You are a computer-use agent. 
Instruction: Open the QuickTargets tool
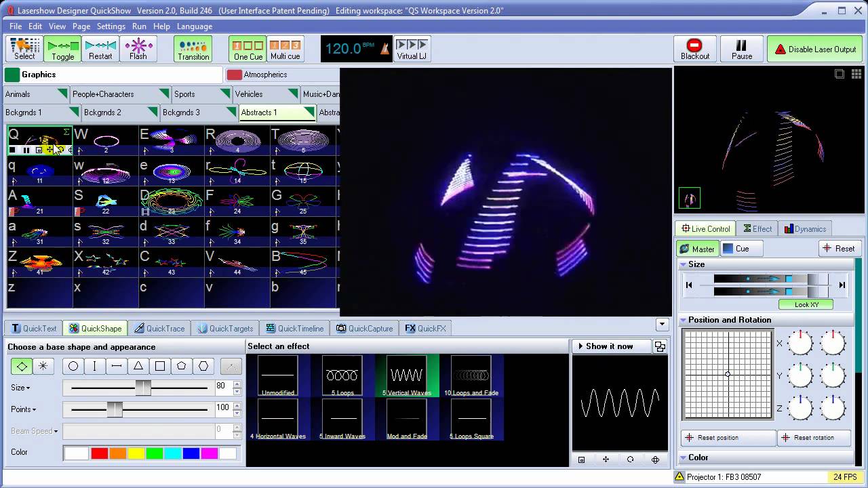(x=225, y=328)
